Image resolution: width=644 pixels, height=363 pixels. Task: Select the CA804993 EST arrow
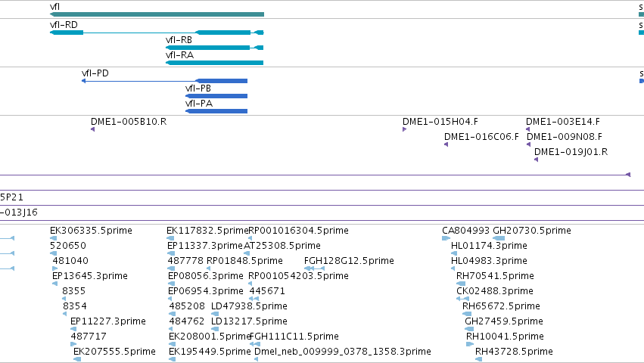(x=446, y=238)
